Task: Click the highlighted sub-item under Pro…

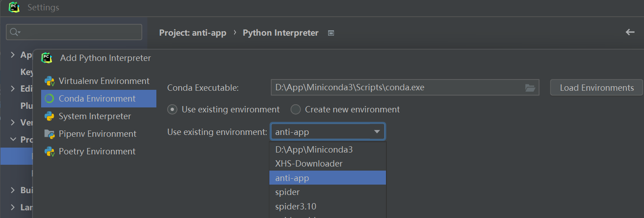Action: click(x=16, y=157)
